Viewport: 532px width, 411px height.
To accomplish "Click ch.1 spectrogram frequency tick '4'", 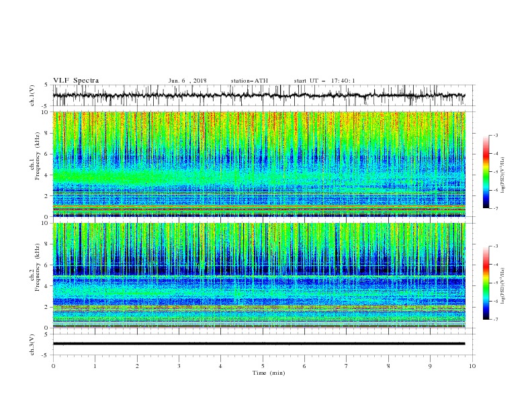I will coord(47,175).
